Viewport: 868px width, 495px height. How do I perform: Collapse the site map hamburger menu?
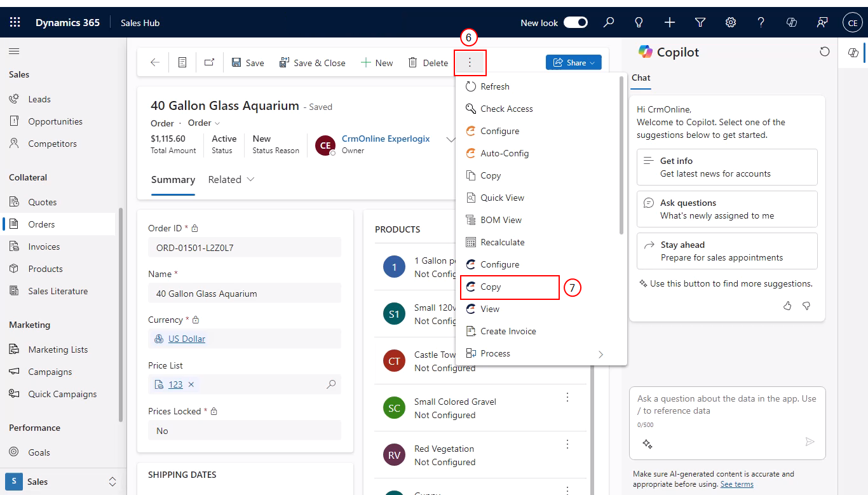click(x=14, y=51)
